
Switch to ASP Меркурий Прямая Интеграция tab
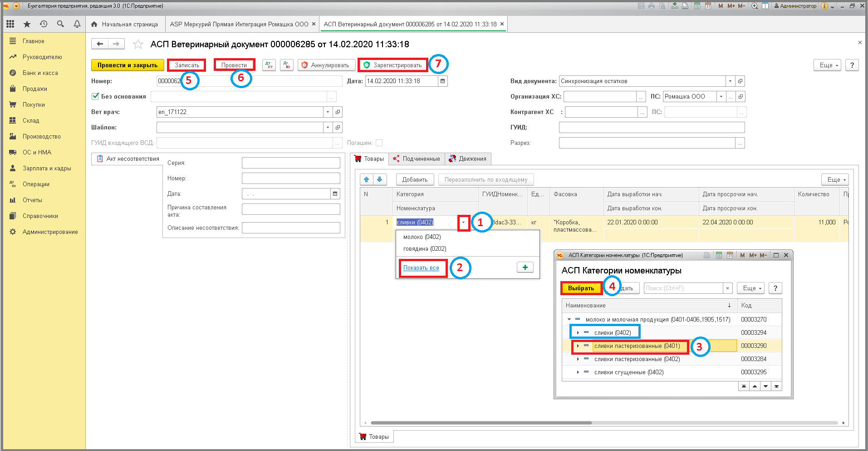(x=243, y=24)
